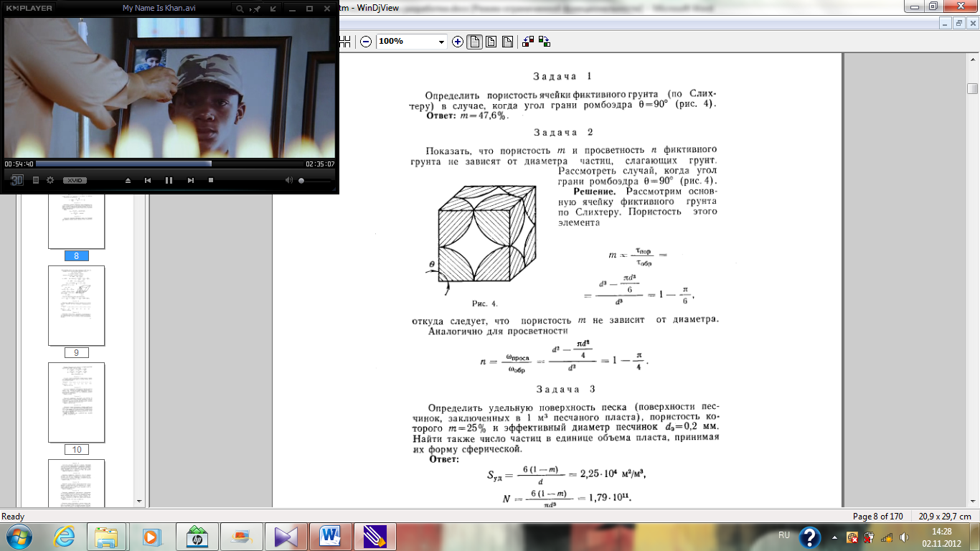
Task: Click page size 20,9 x 29,7 cm
Action: click(x=944, y=517)
